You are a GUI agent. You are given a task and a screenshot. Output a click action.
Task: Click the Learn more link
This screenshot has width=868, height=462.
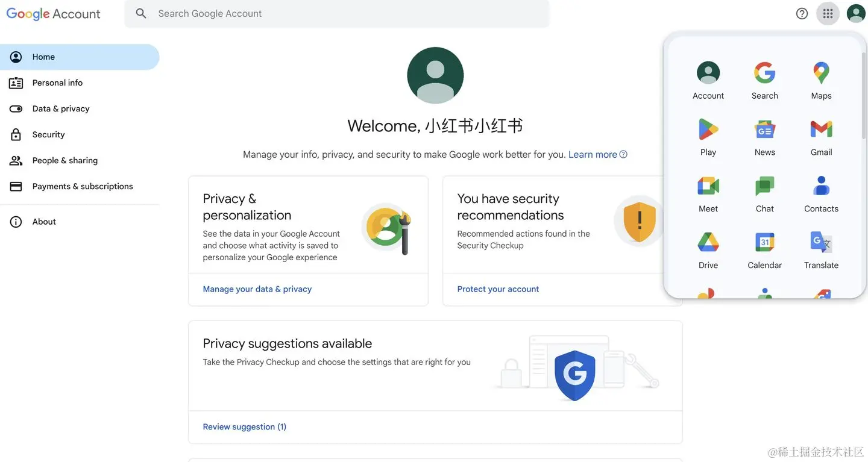pyautogui.click(x=593, y=154)
